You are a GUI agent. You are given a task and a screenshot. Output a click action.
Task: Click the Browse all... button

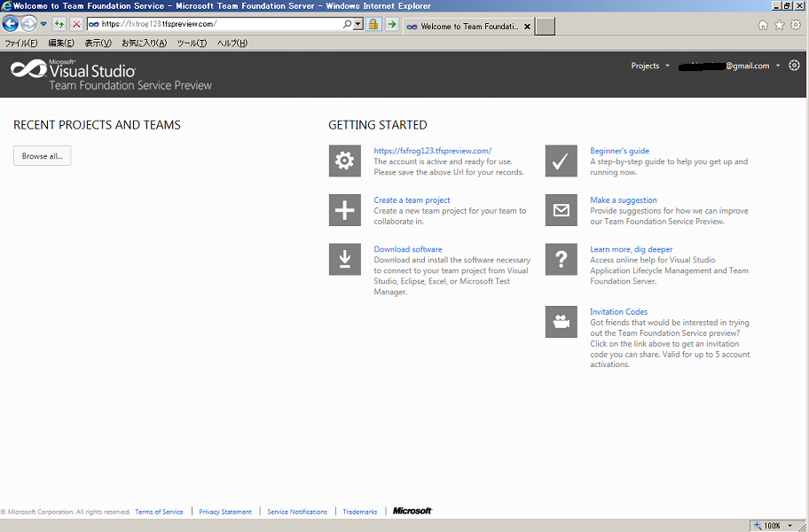(x=43, y=156)
